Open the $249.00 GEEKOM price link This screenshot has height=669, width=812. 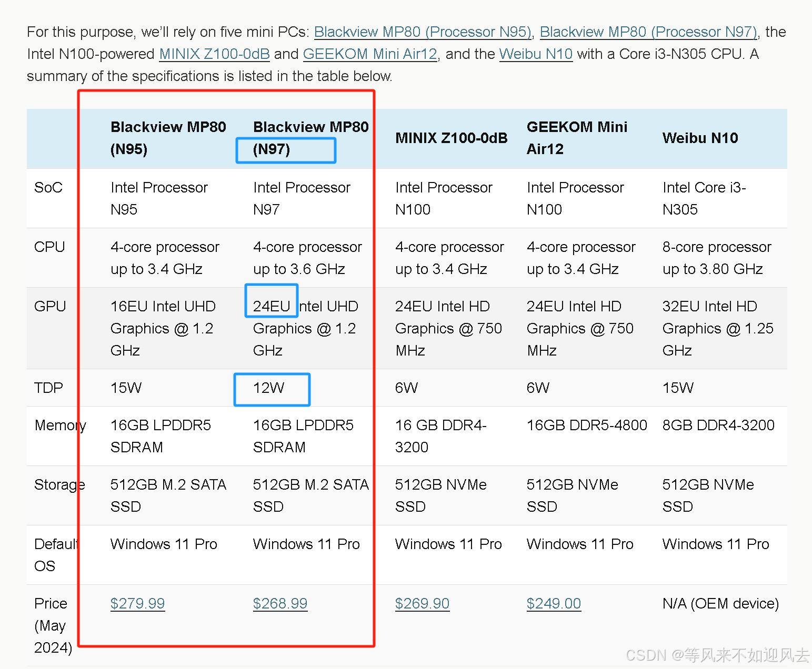point(554,604)
